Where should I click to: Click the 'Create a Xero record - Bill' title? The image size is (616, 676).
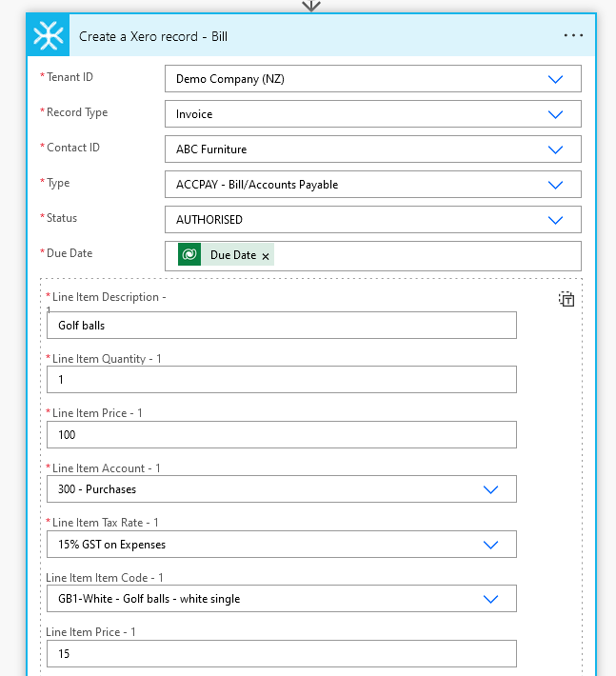(x=153, y=36)
